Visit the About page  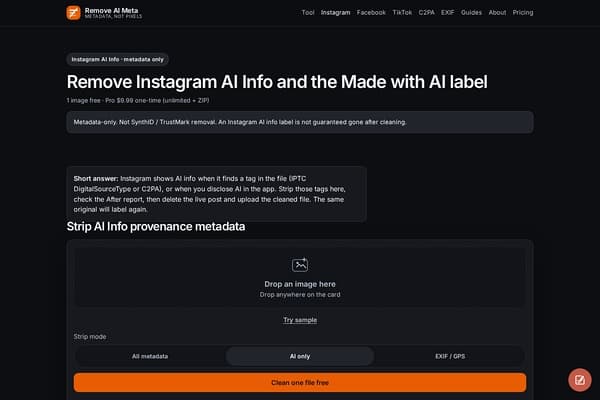point(497,13)
